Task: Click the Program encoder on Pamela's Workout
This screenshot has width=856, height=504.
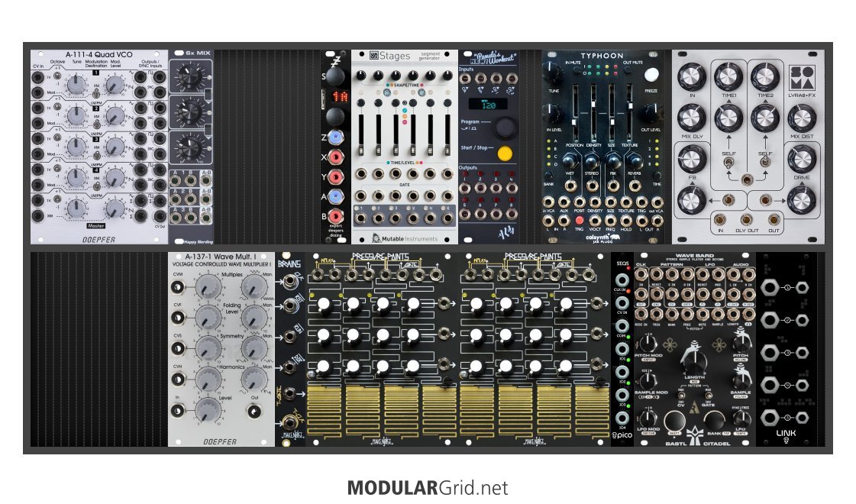Action: [503, 128]
